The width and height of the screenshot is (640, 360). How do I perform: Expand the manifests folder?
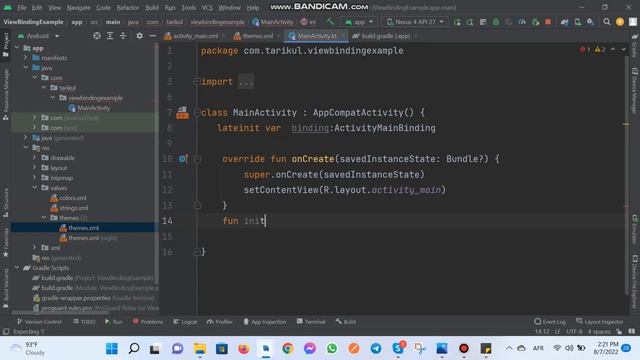click(26, 58)
